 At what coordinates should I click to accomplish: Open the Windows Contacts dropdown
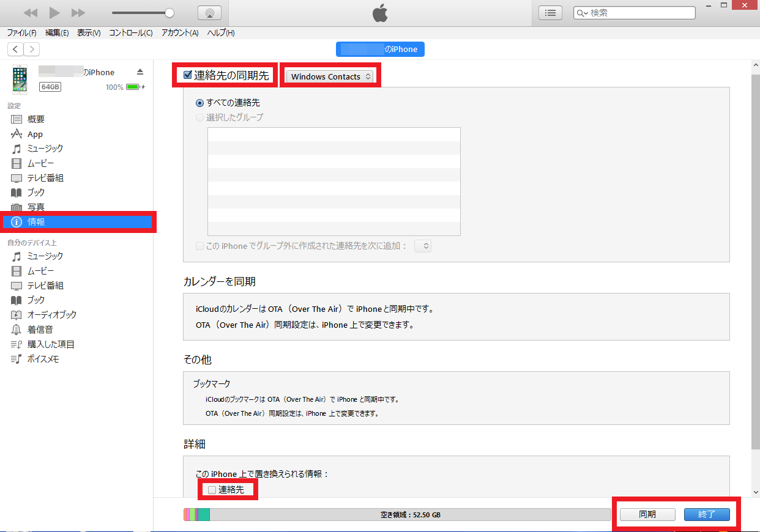[x=330, y=76]
